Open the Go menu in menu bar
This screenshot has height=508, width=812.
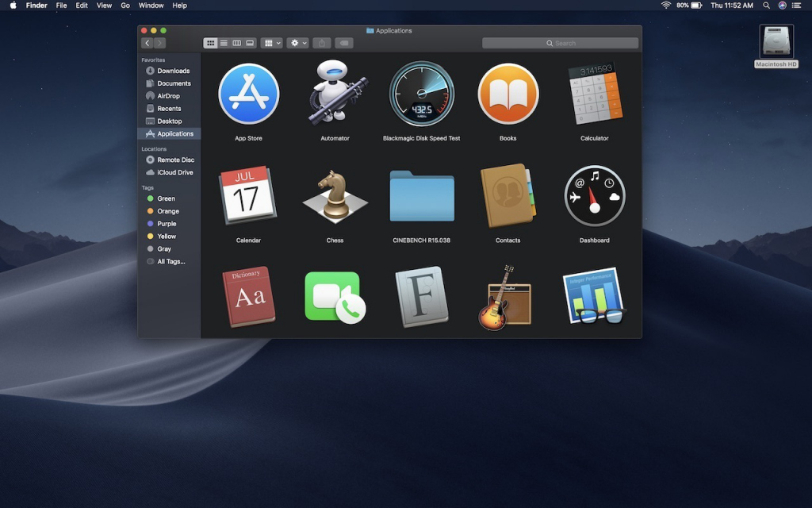point(125,6)
